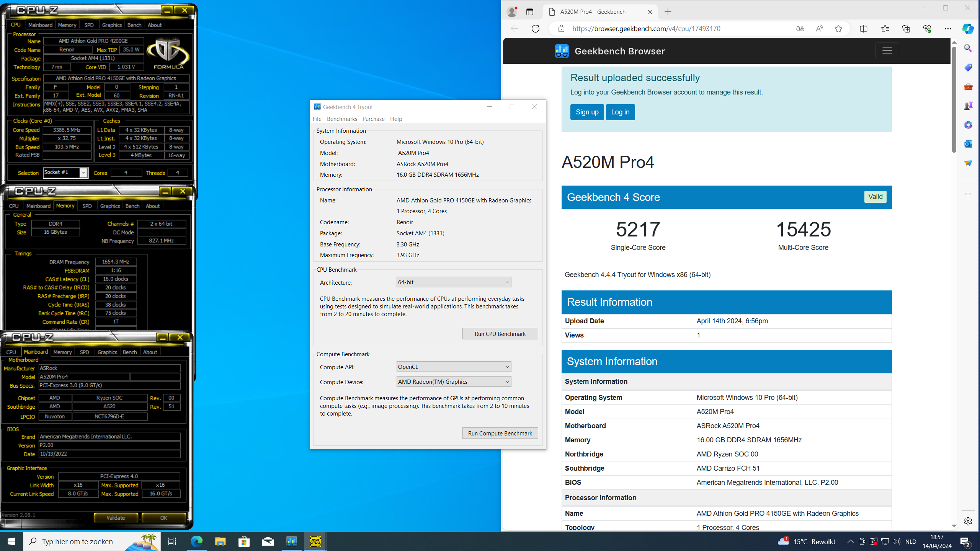Open the Edge sidebar search
The height and width of the screenshot is (551, 980).
tap(968, 48)
